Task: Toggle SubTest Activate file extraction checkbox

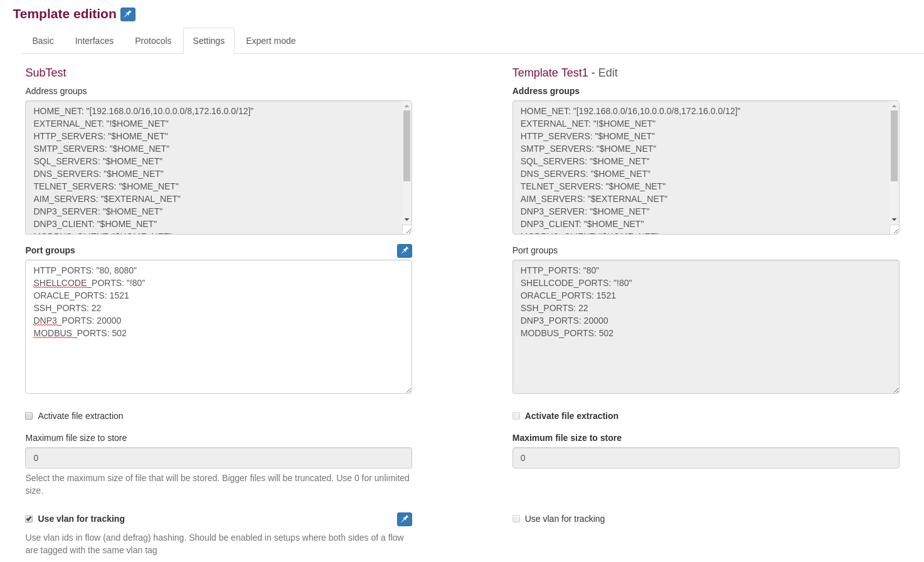Action: pyautogui.click(x=29, y=416)
